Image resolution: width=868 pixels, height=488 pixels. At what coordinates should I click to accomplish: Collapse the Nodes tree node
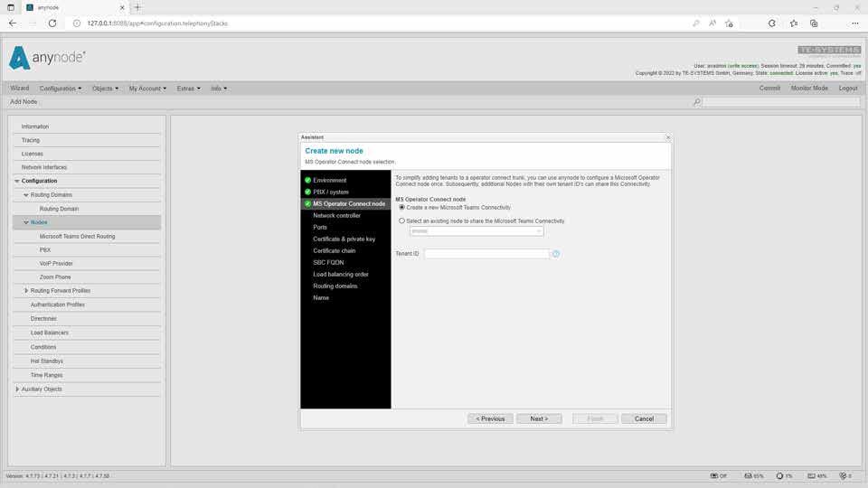coord(26,222)
